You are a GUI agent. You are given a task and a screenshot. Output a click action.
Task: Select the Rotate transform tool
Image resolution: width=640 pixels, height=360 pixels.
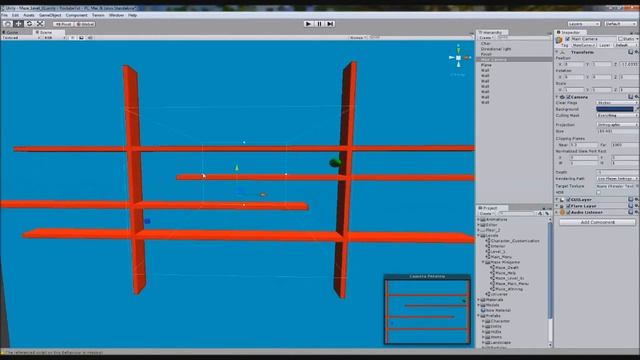29,24
